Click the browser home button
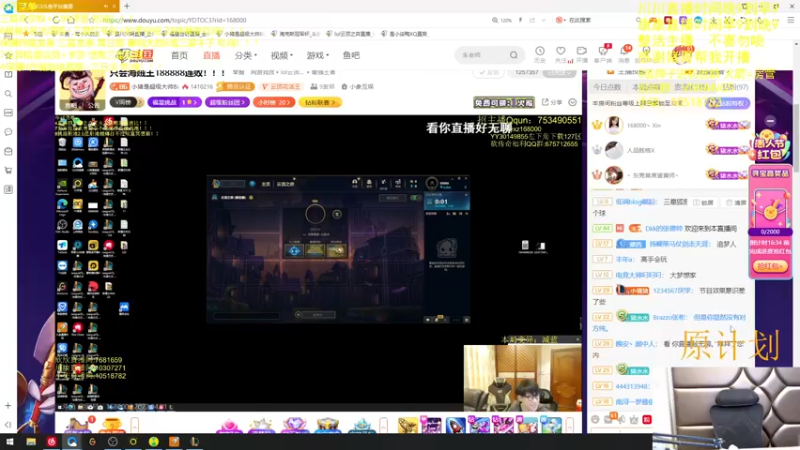Image resolution: width=800 pixels, height=450 pixels. tap(71, 20)
